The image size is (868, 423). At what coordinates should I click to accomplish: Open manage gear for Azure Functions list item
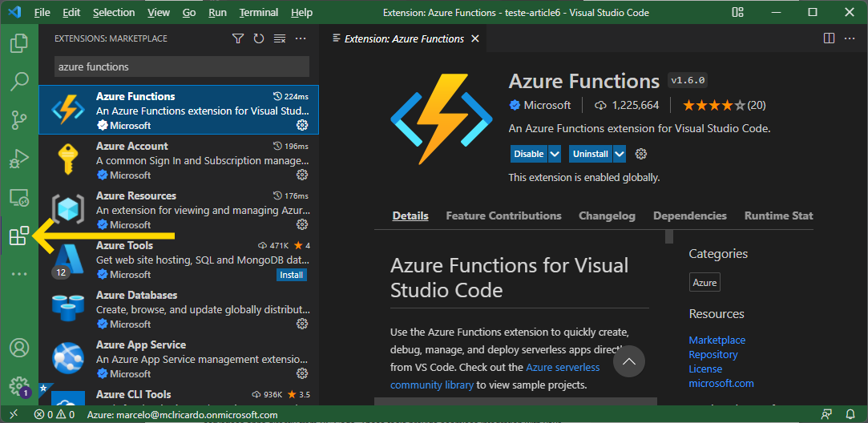tap(301, 125)
